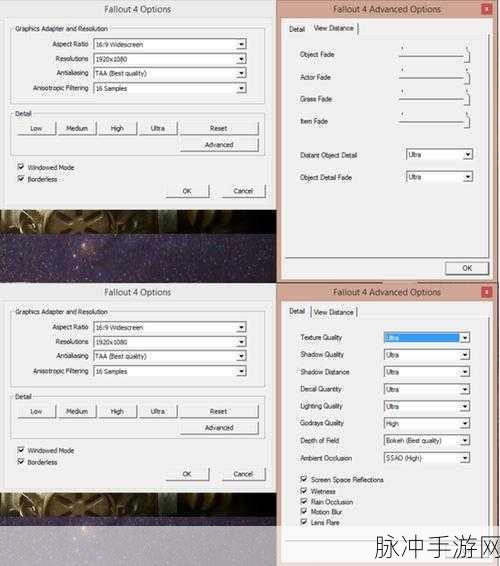Open Resolution dropdown in lower Options window
This screenshot has height=566, width=500.
tap(170, 342)
